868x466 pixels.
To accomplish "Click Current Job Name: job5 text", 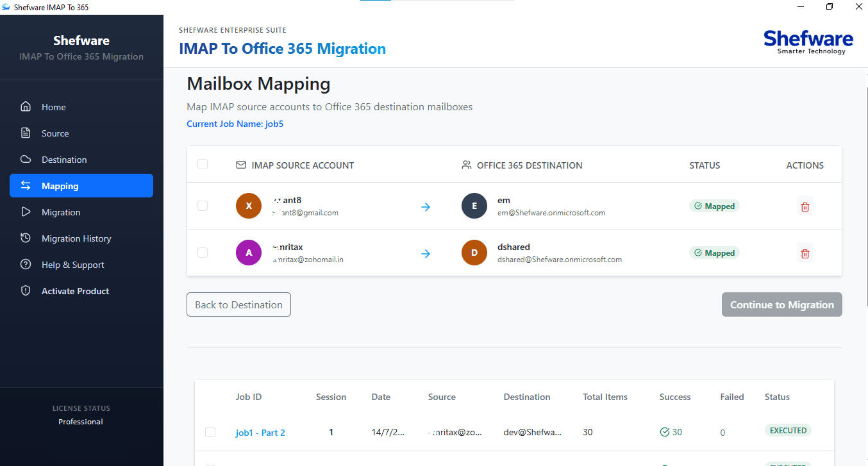I will (x=235, y=124).
